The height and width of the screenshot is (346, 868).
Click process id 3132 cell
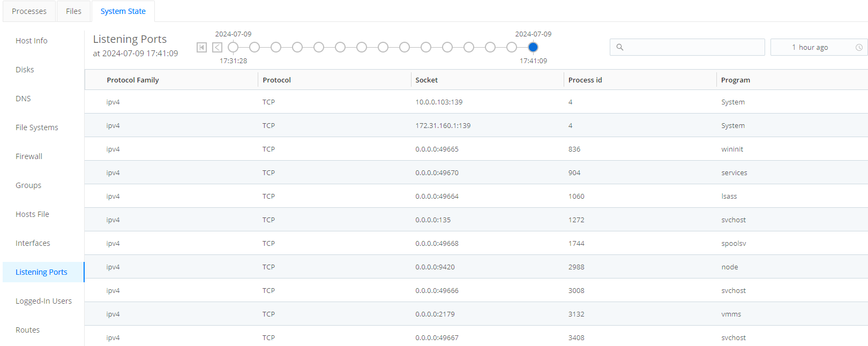pos(576,314)
